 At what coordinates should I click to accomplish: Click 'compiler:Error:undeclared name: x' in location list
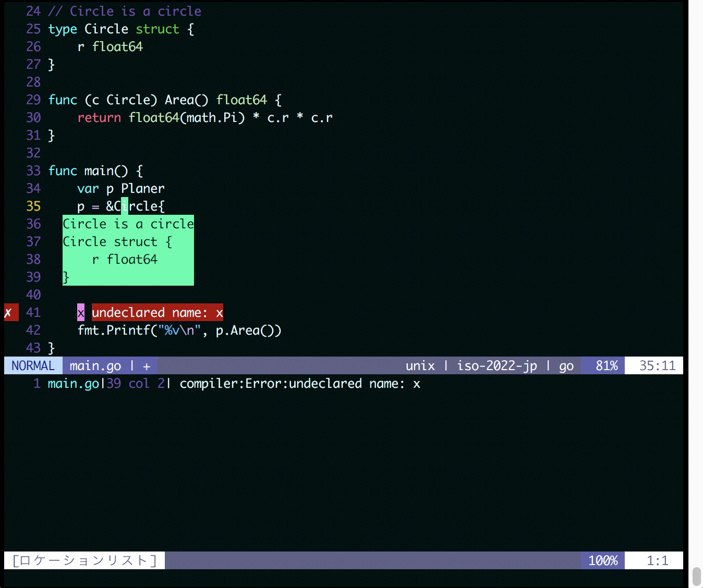pyautogui.click(x=300, y=383)
